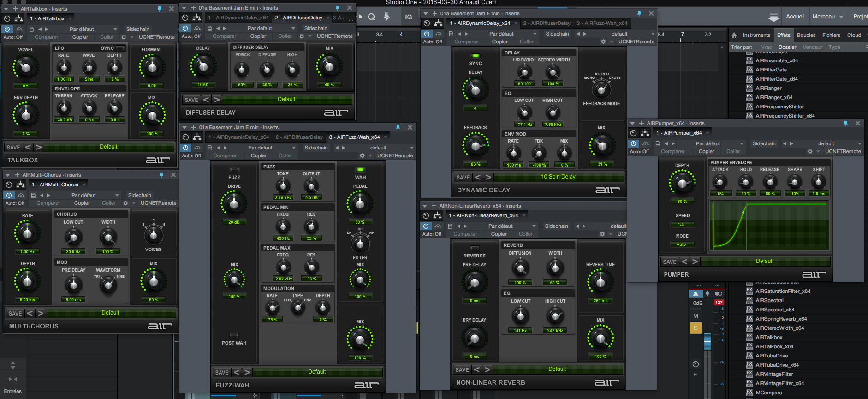Open the routing icon in AIRMulti-Chorus window

click(21, 185)
